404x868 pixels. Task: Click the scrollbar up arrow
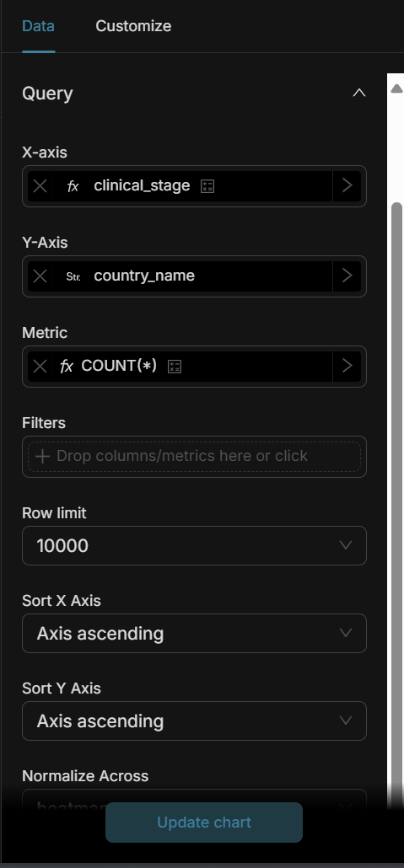396,88
